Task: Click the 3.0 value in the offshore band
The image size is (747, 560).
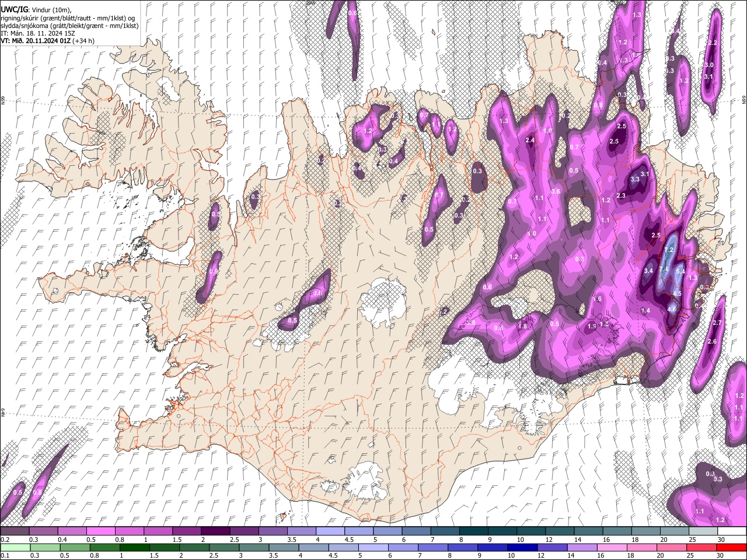Action: [709, 65]
